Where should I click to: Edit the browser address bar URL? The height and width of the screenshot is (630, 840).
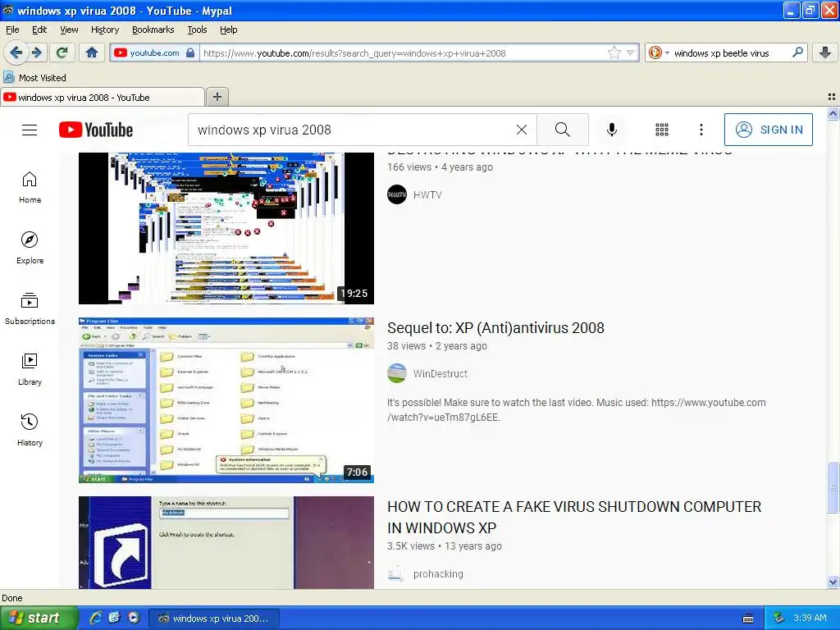point(402,53)
